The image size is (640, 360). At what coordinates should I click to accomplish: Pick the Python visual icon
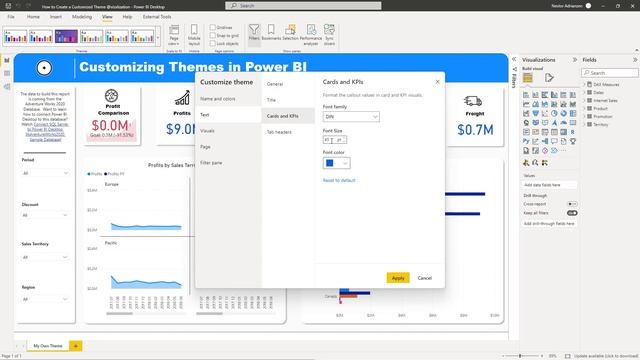(x=526, y=141)
